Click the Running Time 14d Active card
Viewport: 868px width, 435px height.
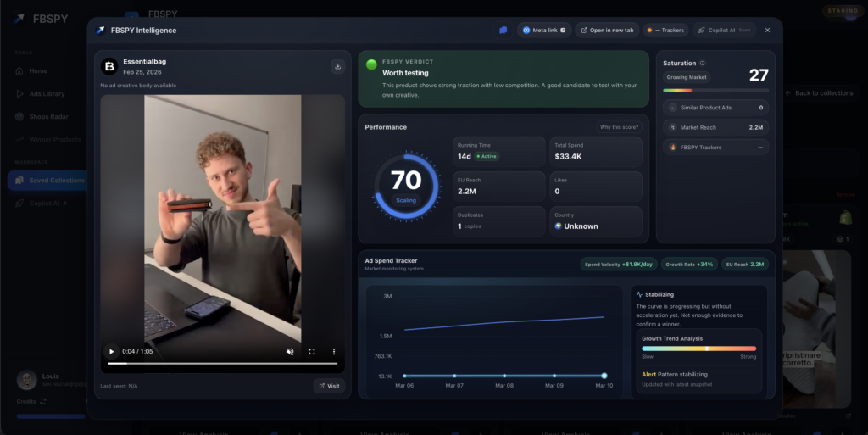pyautogui.click(x=498, y=151)
